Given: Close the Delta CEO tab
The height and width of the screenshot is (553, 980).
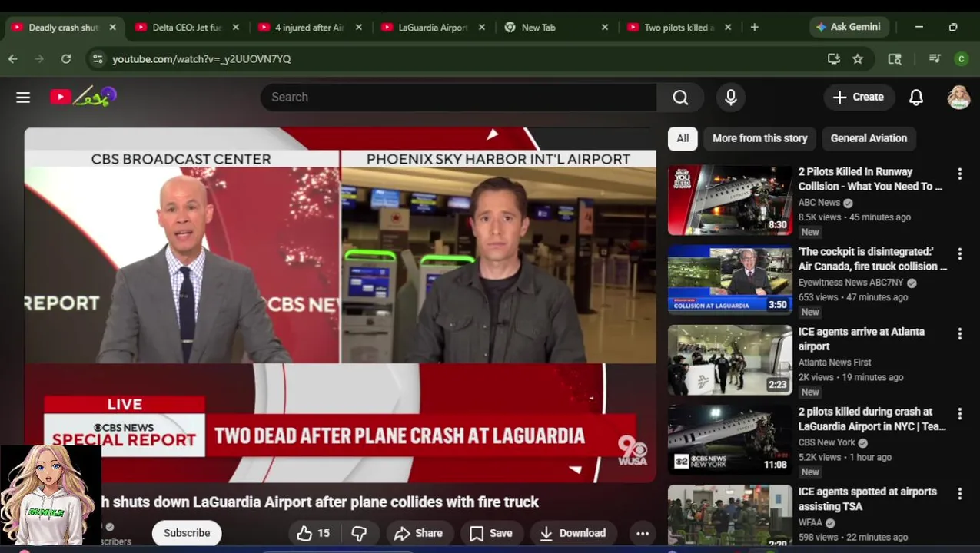Looking at the screenshot, I should tap(235, 28).
